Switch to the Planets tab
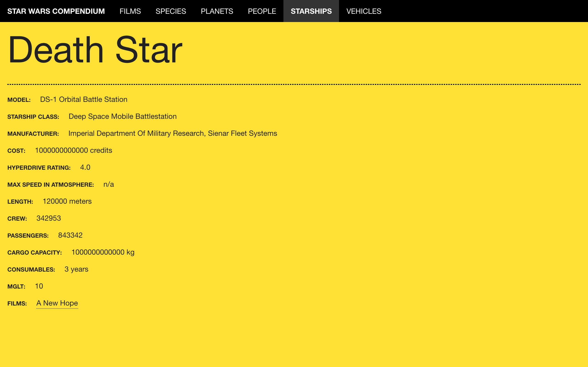Image resolution: width=588 pixels, height=367 pixels. (217, 11)
